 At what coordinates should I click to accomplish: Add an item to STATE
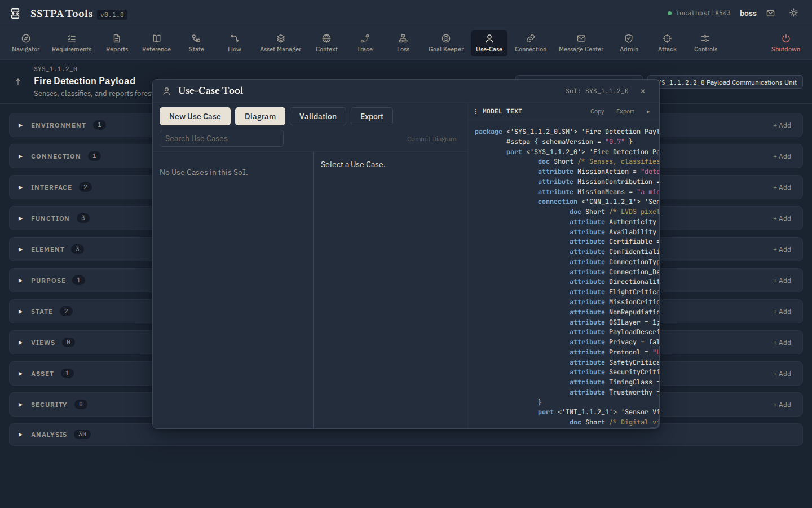782,312
